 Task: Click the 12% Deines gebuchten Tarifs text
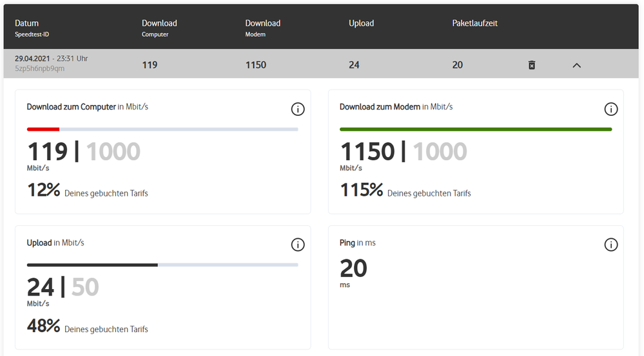point(87,191)
